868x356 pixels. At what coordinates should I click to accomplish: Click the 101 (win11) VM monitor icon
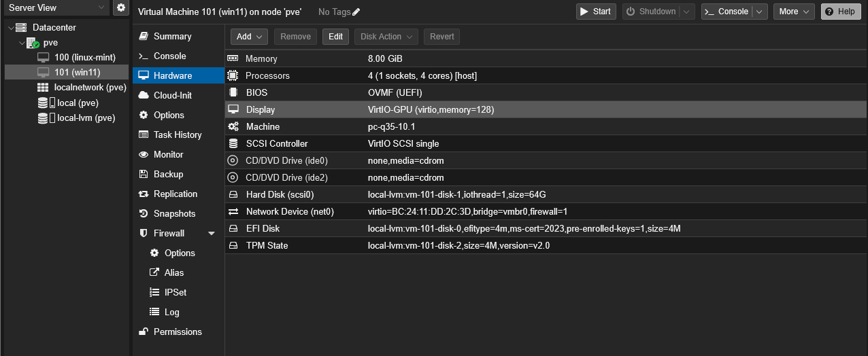coord(43,72)
